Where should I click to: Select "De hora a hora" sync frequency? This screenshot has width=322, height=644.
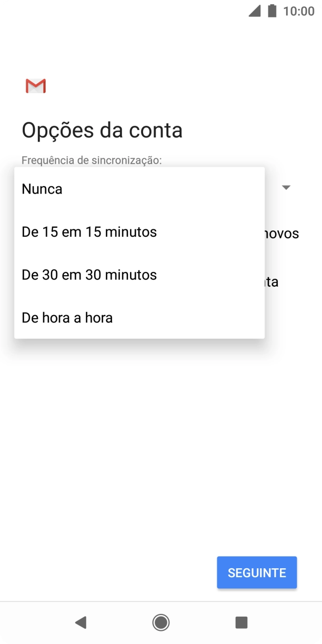click(66, 318)
